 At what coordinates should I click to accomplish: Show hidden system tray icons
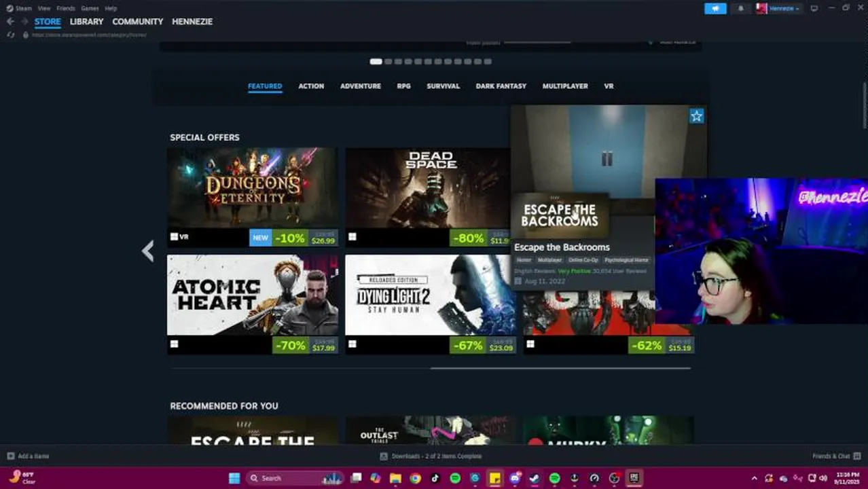pos(754,478)
